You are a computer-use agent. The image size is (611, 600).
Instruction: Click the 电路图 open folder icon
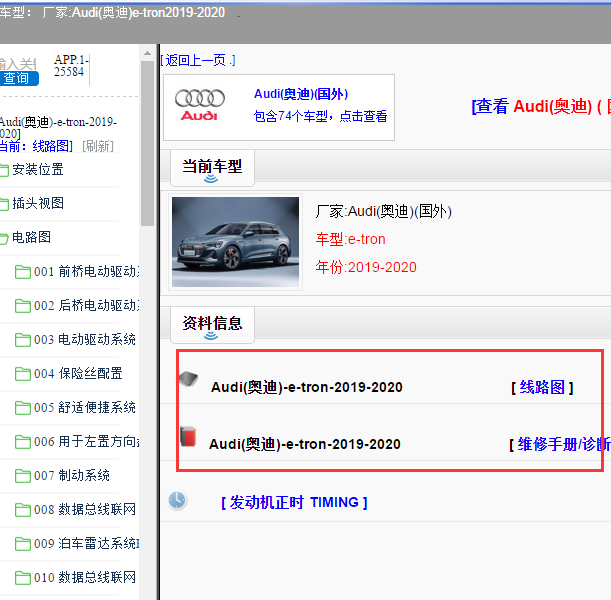point(4,238)
